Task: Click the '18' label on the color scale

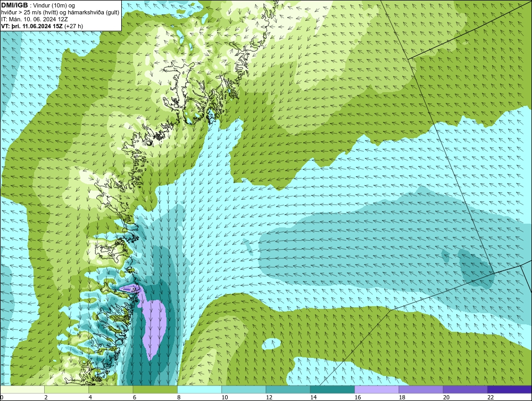Action: (x=402, y=397)
